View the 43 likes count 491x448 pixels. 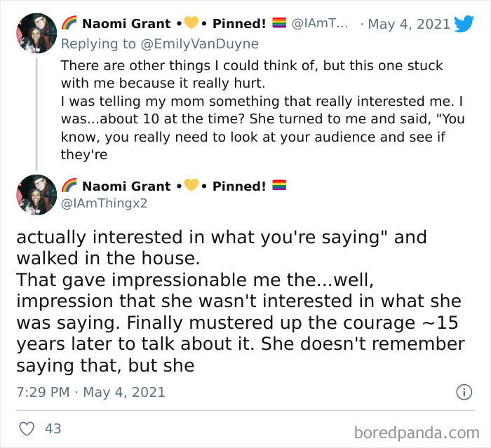tap(53, 428)
